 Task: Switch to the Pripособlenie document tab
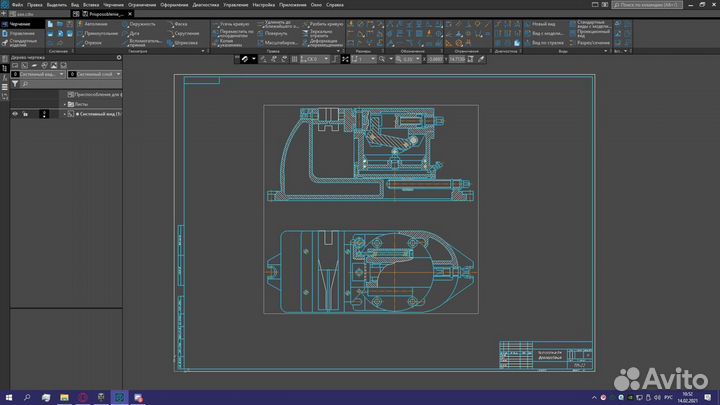click(105, 14)
